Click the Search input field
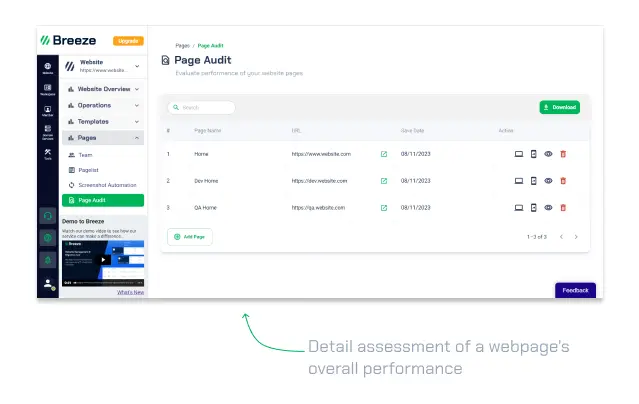 click(201, 108)
